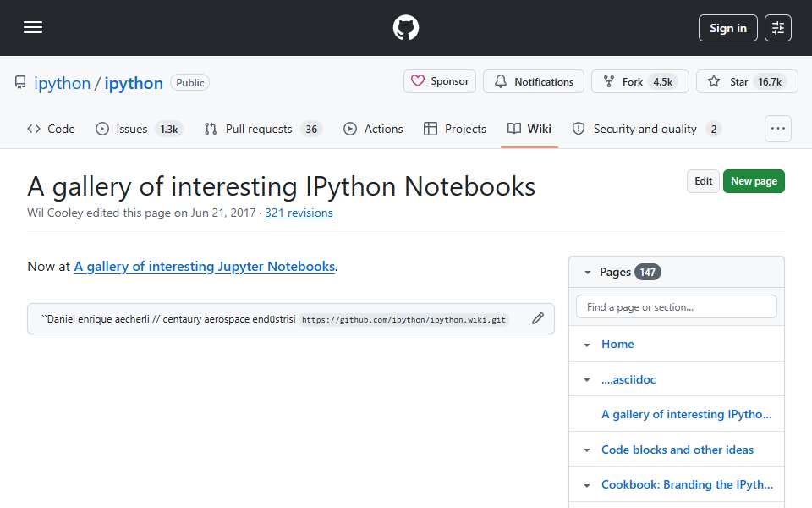Click the Issues counter 1.3k
Viewport: 812px width, 508px height.
pyautogui.click(x=169, y=129)
